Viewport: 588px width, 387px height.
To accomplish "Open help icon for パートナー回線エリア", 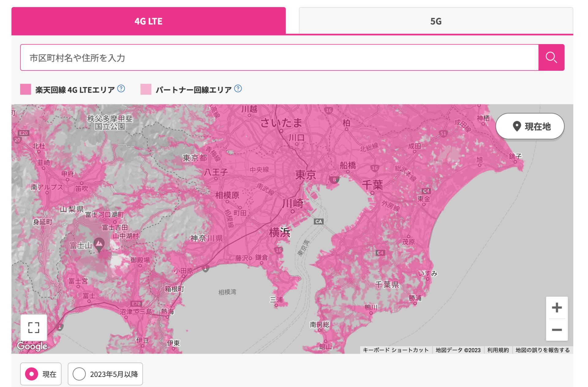I will [x=238, y=89].
